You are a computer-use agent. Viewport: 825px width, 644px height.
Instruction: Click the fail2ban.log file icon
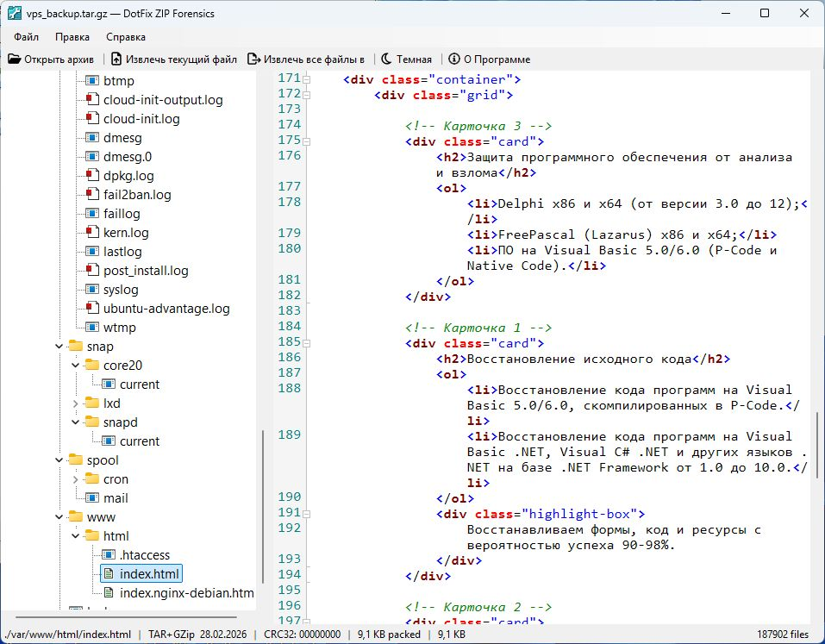(92, 194)
